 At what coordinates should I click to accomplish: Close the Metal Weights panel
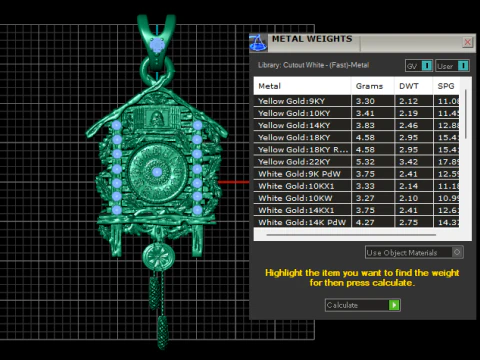coord(468,42)
